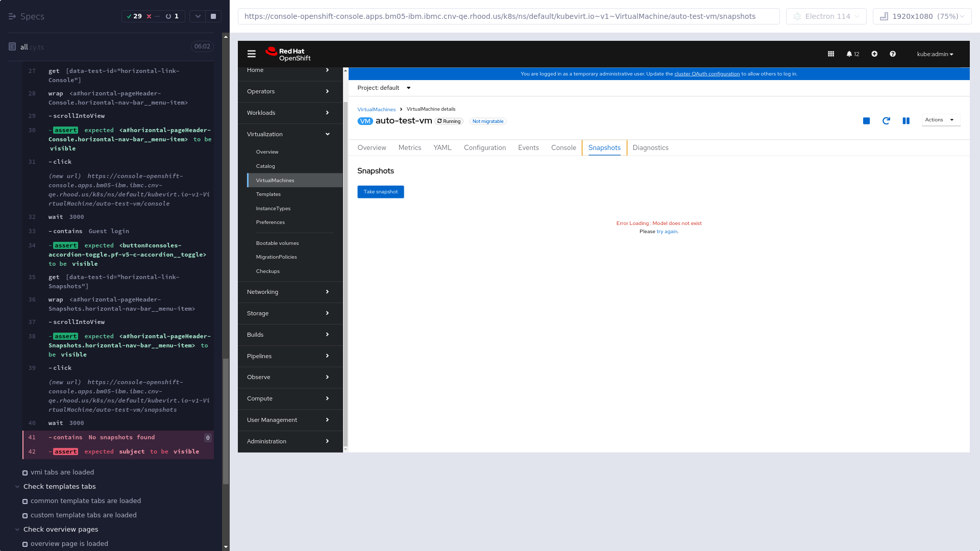Click the Cypress URL address field
The height and width of the screenshot is (551, 980).
tap(508, 16)
